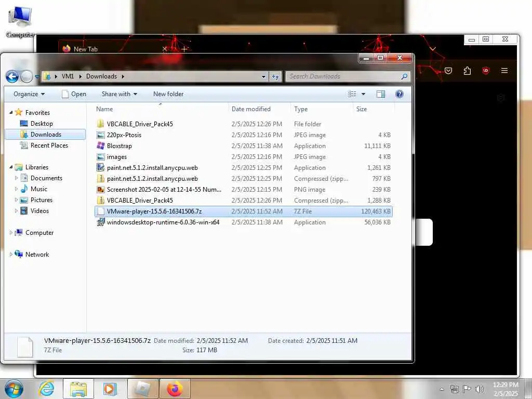Collapse the Libraries group
This screenshot has width=532, height=399.
click(x=11, y=167)
